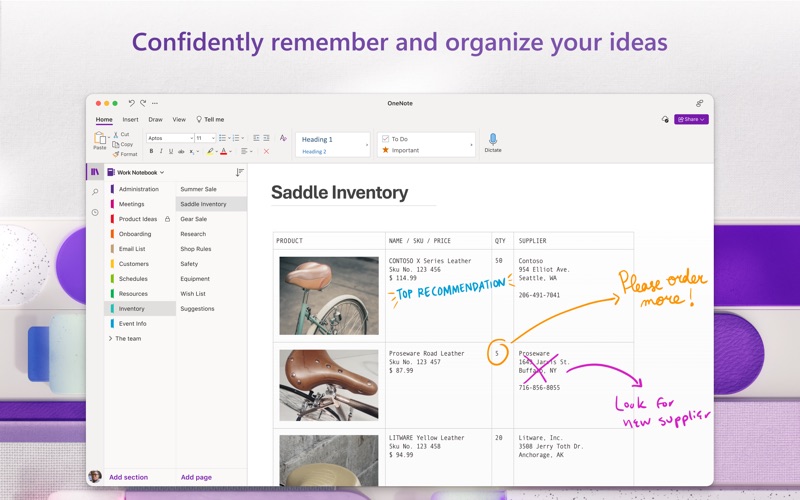This screenshot has width=800, height=500.
Task: Toggle italic formatting
Action: pos(161,152)
